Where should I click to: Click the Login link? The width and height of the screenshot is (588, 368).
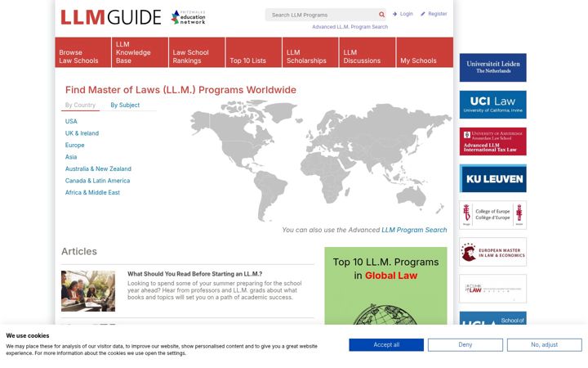(x=406, y=14)
